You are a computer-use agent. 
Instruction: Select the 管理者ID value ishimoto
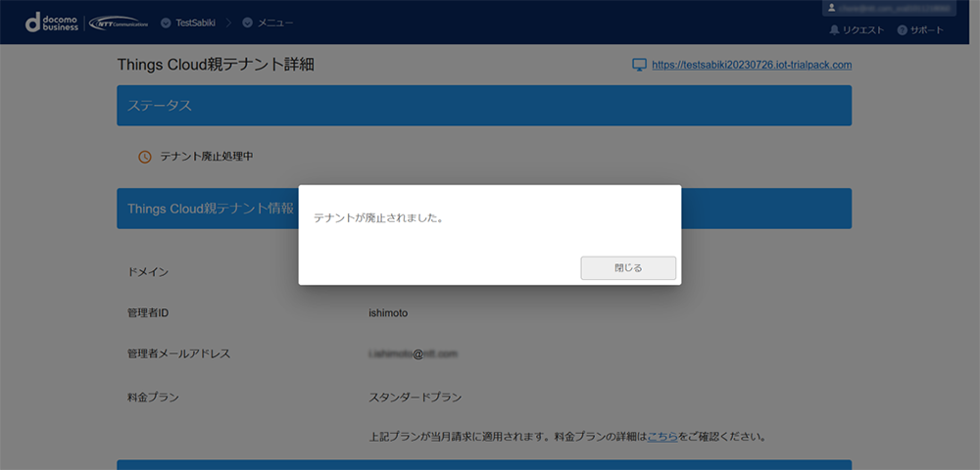(388, 312)
